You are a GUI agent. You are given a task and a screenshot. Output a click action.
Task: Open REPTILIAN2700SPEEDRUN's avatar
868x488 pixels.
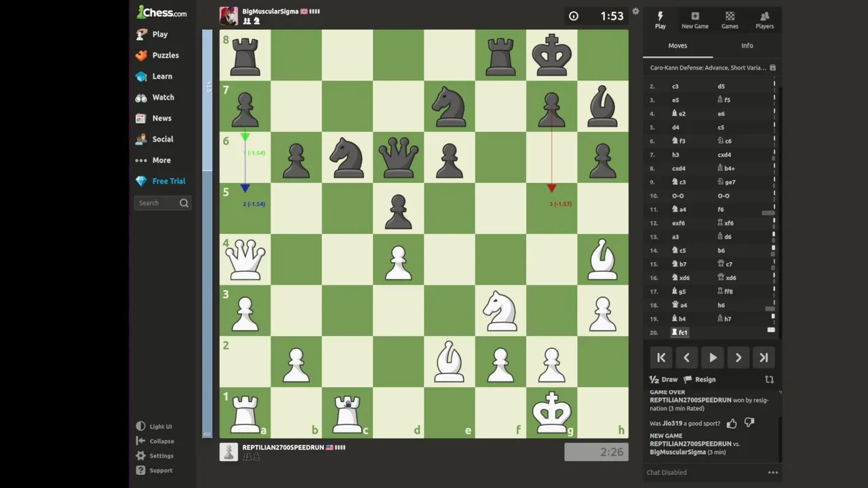tap(229, 452)
